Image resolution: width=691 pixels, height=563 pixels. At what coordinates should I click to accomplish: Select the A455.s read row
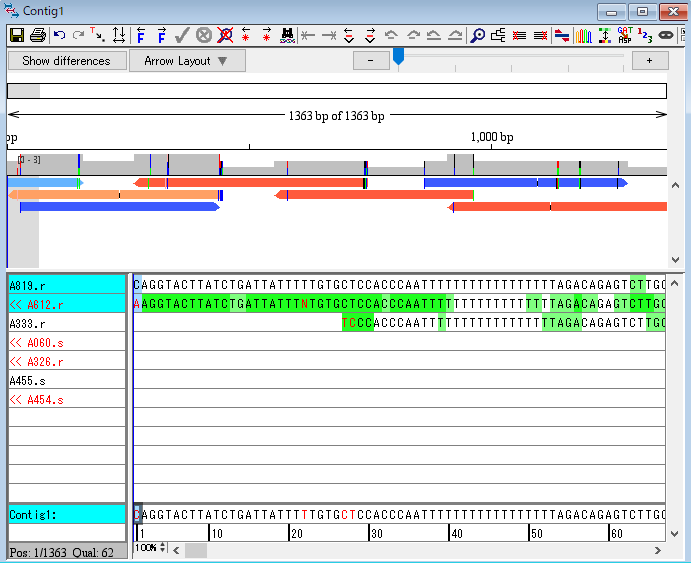click(67, 380)
